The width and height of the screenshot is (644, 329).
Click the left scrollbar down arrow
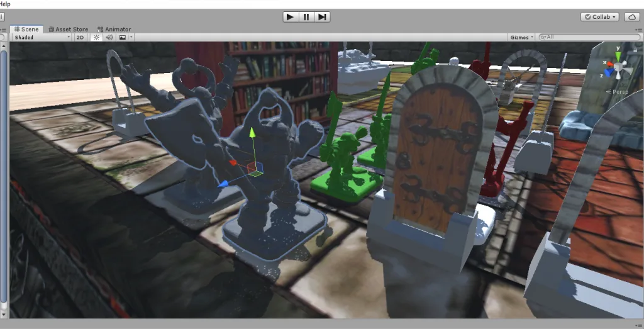tap(4, 315)
